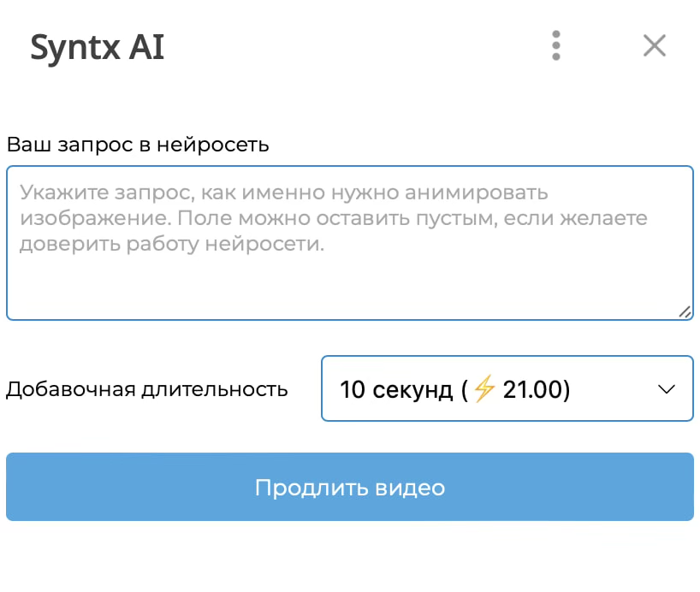
Task: Expand the duration dropdown chevron arrow
Action: 666,389
